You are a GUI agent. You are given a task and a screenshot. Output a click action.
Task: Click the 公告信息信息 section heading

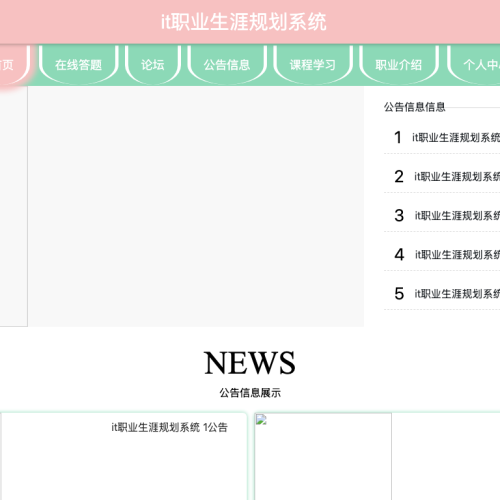414,107
